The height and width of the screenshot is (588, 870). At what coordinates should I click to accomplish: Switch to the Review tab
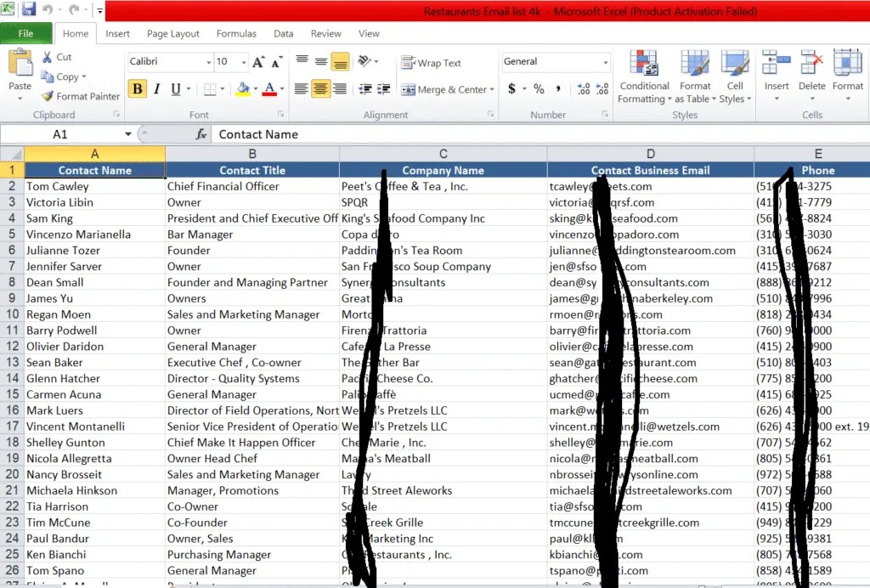pos(325,33)
